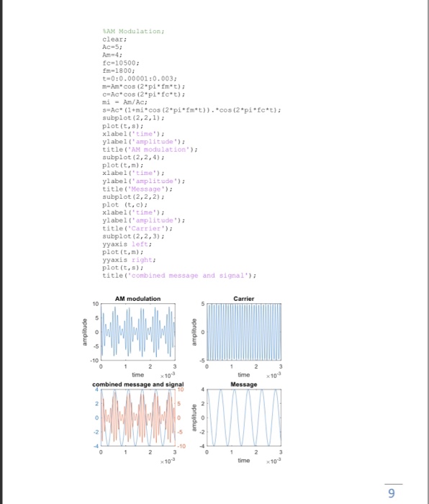This screenshot has width=429, height=504.
Task: Select the Carrier waveform plot
Action: tap(244, 332)
